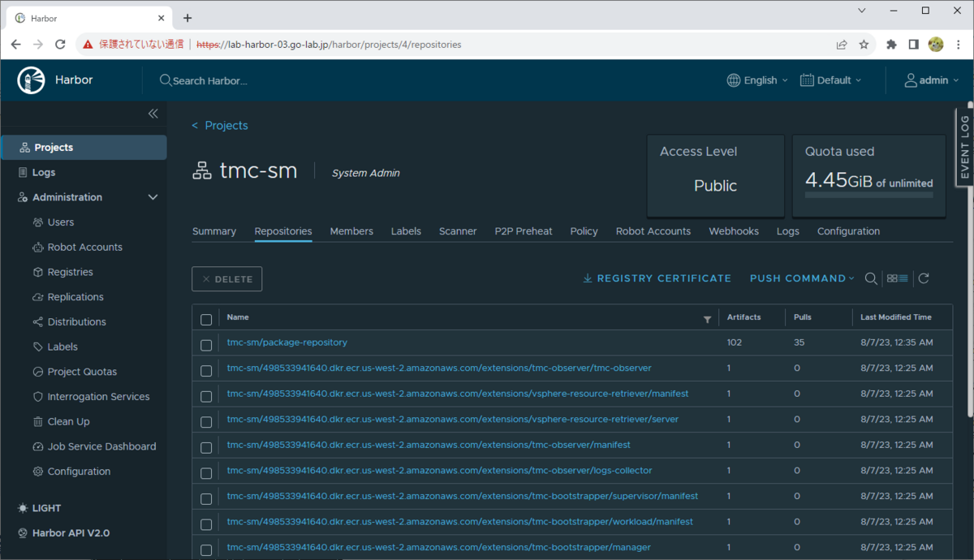Check the tmc-sm/package-repository row checkbox
The image size is (974, 560).
coord(206,345)
